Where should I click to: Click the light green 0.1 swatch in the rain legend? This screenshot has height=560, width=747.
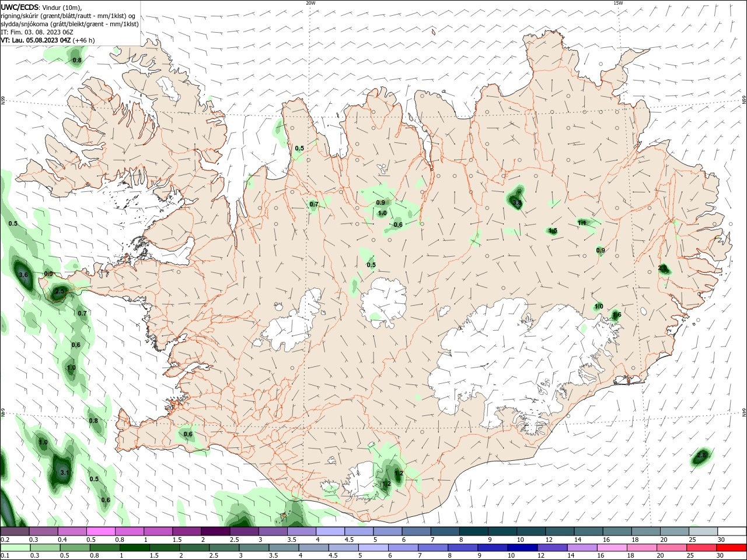(15, 548)
